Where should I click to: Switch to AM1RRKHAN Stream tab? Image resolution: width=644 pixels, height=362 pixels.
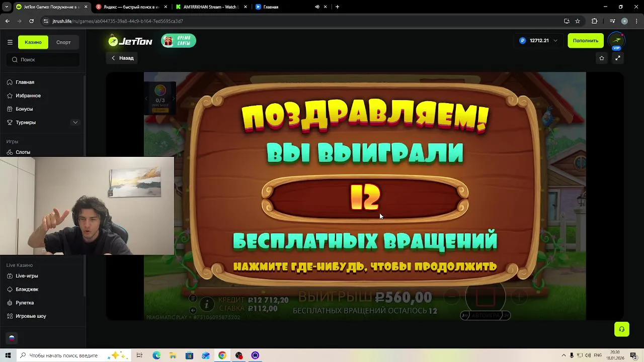[x=210, y=7]
